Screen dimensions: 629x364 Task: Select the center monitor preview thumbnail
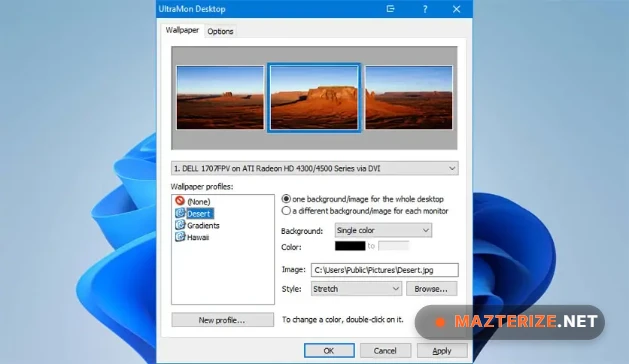click(314, 98)
